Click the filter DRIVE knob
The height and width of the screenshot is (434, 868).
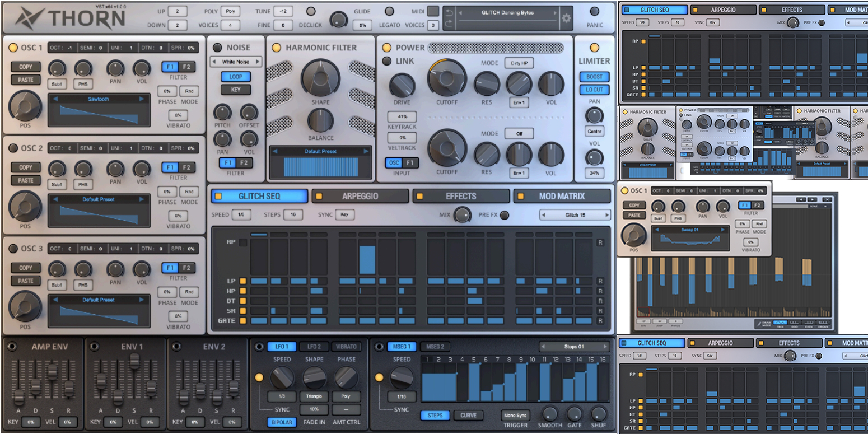click(402, 86)
